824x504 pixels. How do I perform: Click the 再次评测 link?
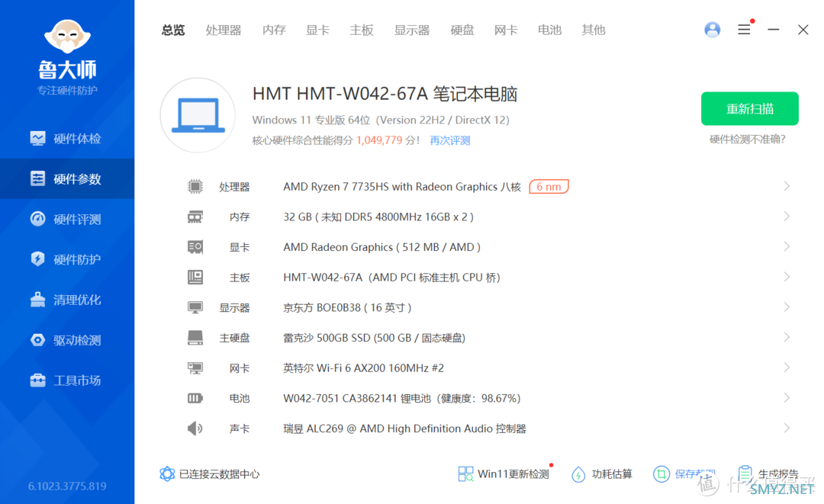point(450,140)
